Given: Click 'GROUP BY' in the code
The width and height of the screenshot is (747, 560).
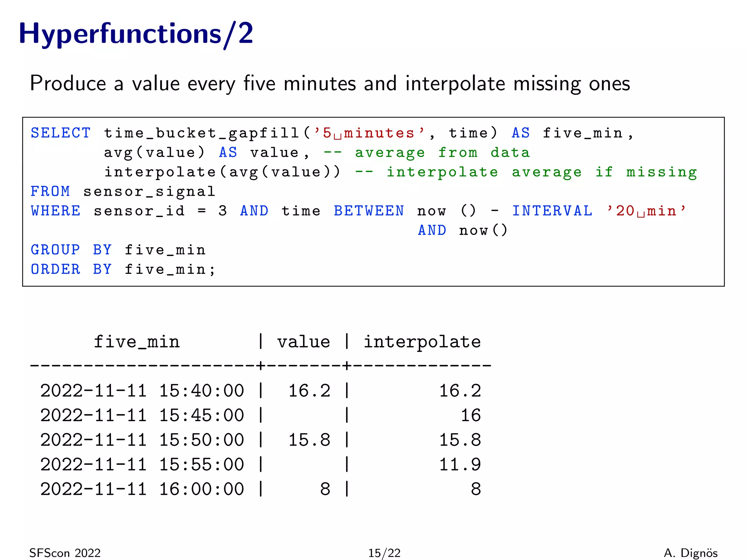Looking at the screenshot, I should (71, 250).
